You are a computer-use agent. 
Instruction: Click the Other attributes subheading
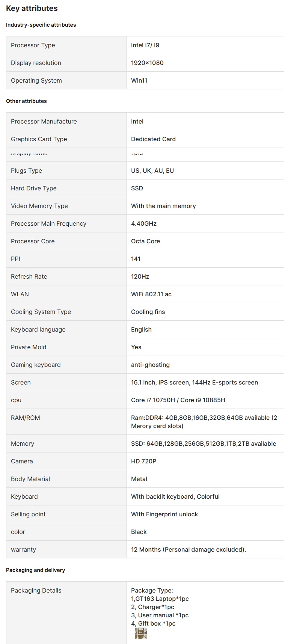[26, 101]
